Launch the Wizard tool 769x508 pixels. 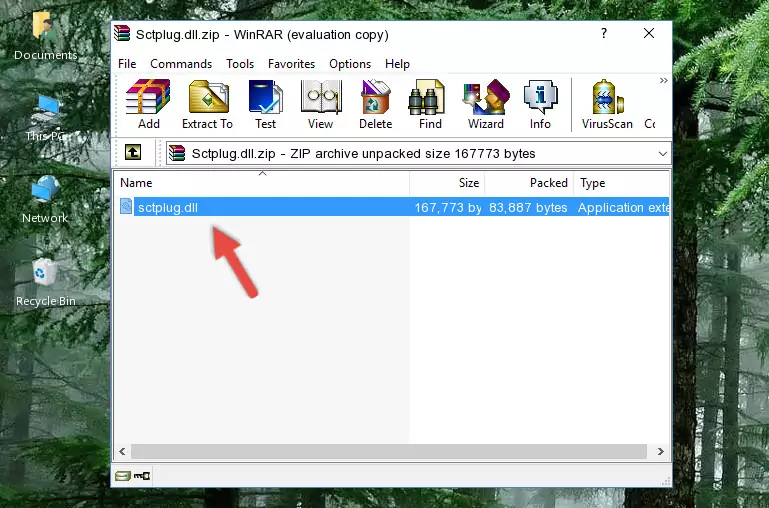486,104
